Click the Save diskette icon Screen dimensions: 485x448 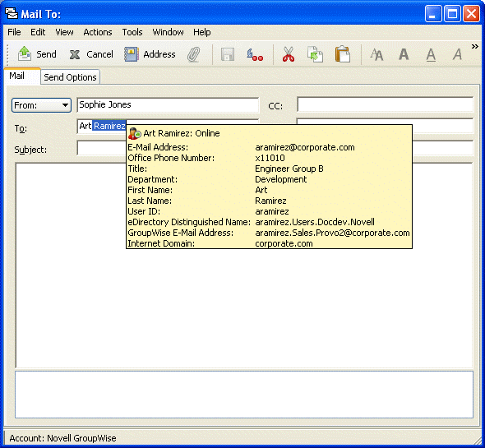click(x=228, y=54)
